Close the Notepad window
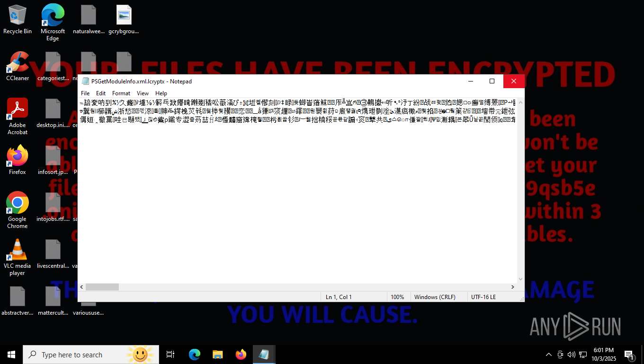Image resolution: width=644 pixels, height=364 pixels. coord(514,81)
